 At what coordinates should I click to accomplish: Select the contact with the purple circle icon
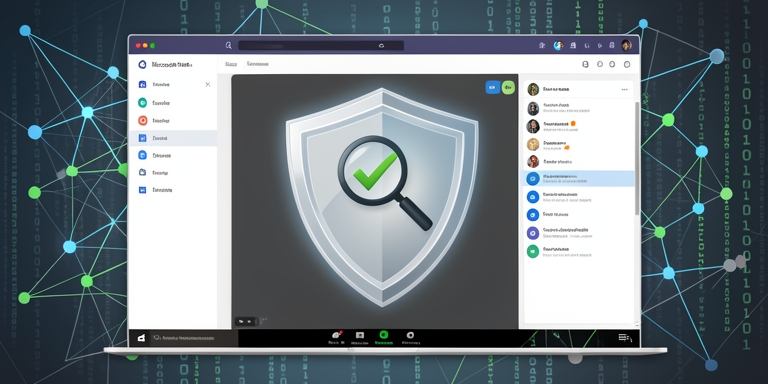click(x=579, y=233)
